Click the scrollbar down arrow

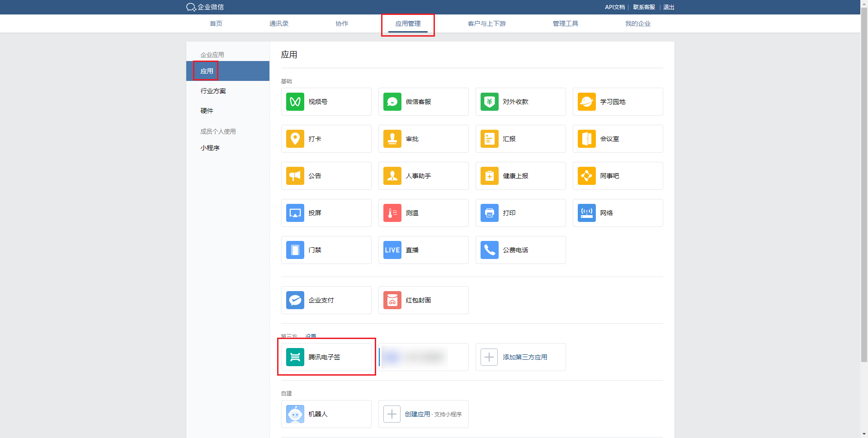[864, 434]
